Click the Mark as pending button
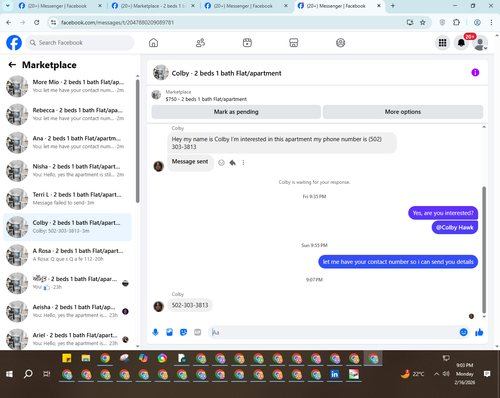The height and width of the screenshot is (398, 500). pyautogui.click(x=236, y=112)
